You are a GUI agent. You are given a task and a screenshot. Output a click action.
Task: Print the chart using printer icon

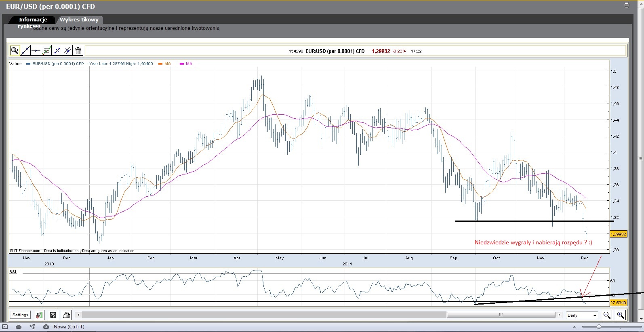pos(67,315)
